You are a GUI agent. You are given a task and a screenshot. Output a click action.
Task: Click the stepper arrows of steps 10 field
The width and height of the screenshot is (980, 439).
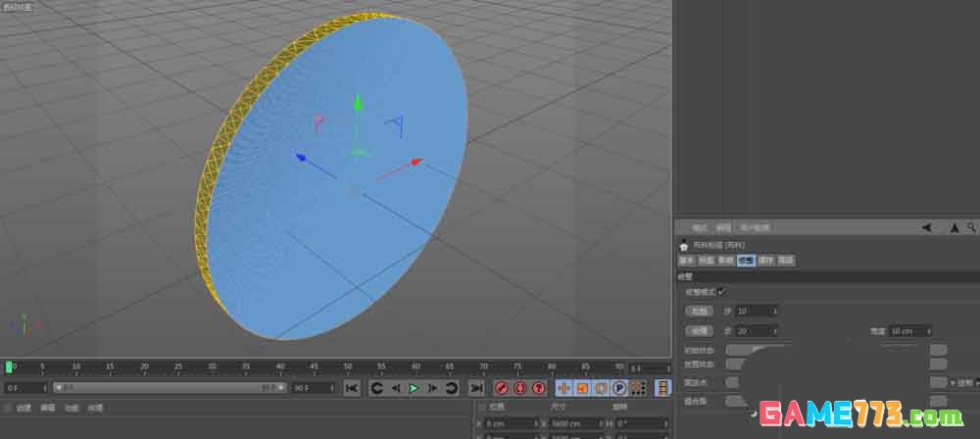click(x=775, y=311)
